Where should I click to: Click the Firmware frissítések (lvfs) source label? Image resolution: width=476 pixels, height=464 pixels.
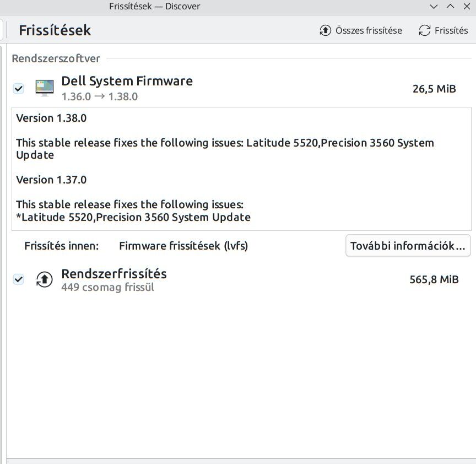point(183,246)
